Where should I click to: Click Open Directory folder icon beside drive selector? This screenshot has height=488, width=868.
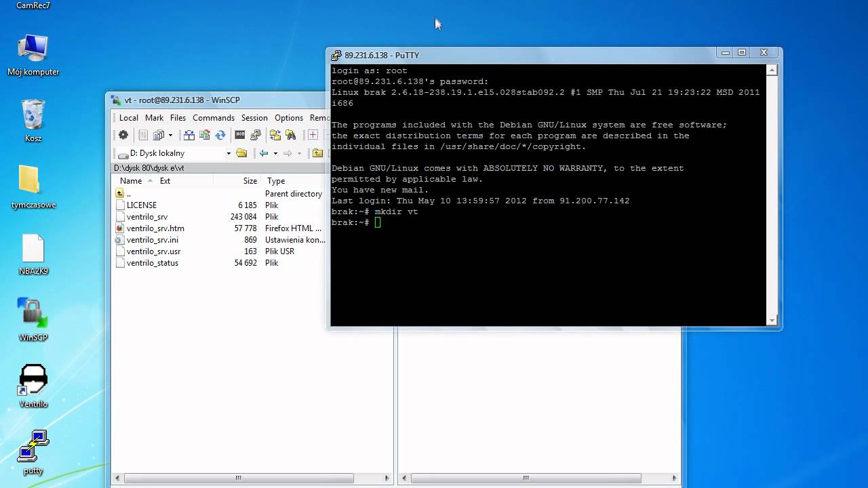(x=241, y=153)
